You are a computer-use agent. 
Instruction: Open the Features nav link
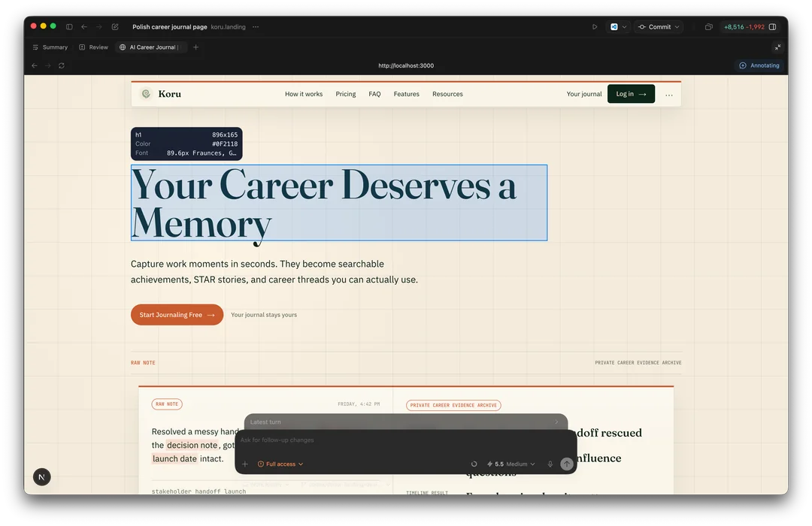[x=407, y=94]
